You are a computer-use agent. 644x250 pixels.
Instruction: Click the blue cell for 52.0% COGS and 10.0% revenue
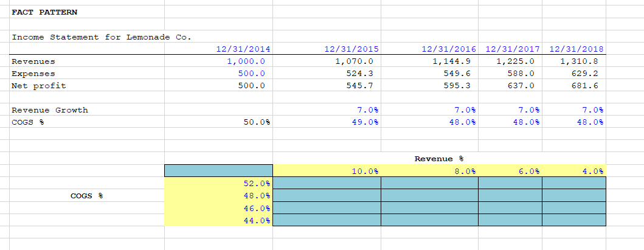pyautogui.click(x=327, y=183)
